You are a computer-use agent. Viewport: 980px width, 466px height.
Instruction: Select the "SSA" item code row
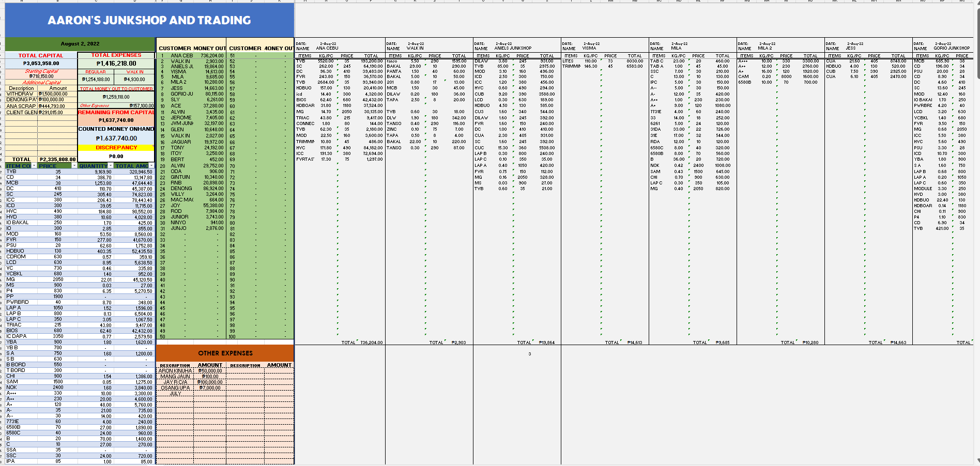tap(80, 450)
